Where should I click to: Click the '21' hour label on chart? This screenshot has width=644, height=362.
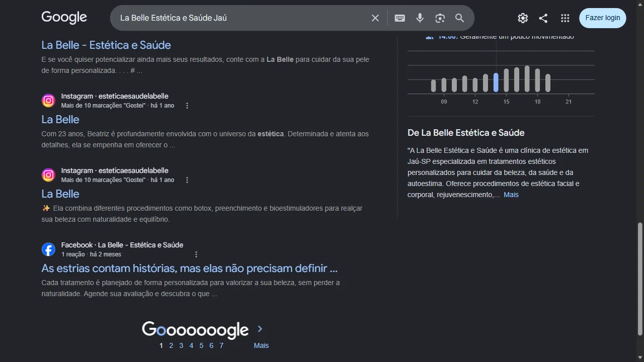[x=569, y=102]
